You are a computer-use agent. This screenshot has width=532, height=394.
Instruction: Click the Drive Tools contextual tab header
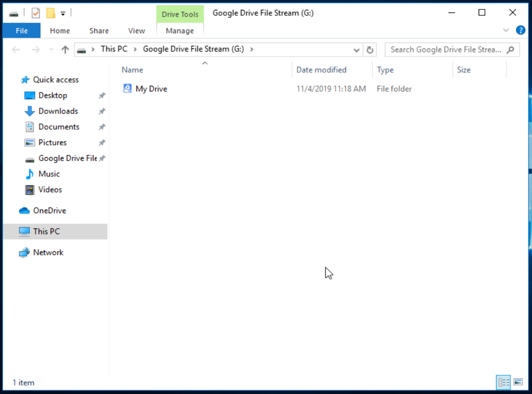180,14
